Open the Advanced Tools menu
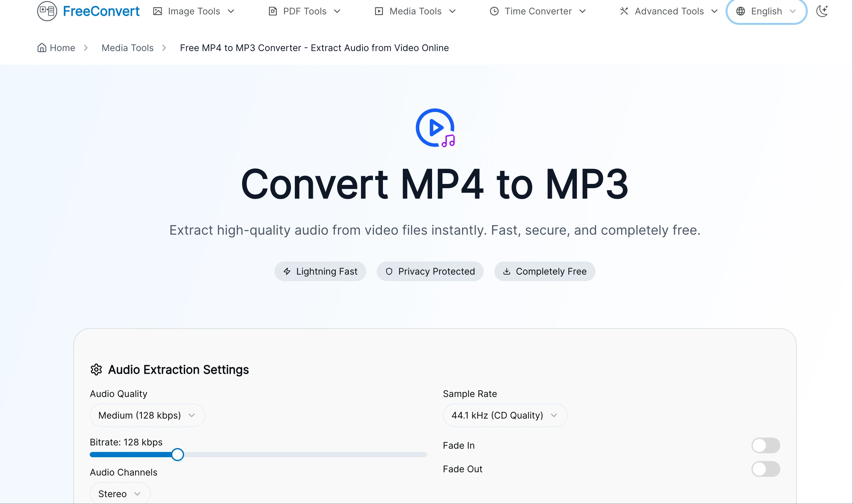This screenshot has width=853, height=504. point(669,11)
